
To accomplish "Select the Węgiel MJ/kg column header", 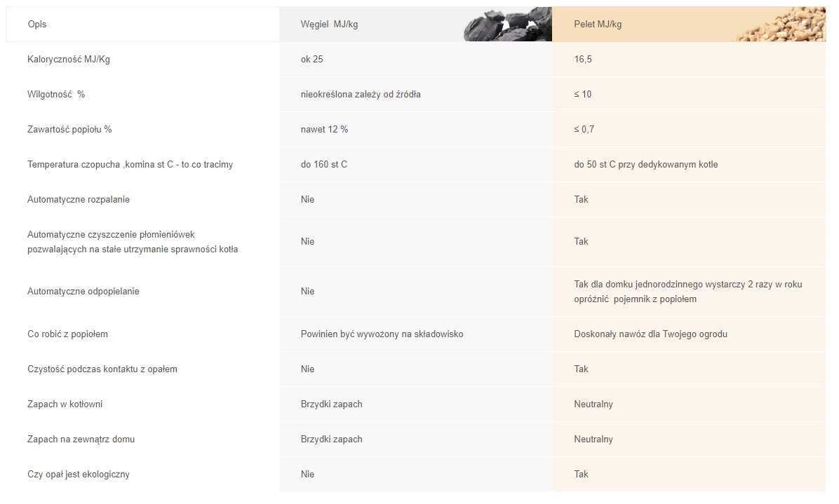I will tap(329, 24).
